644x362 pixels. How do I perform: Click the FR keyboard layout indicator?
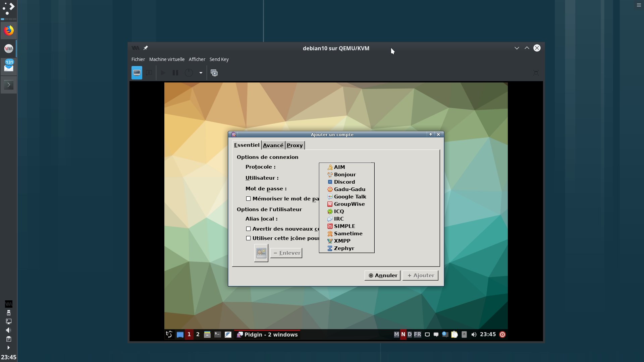418,335
